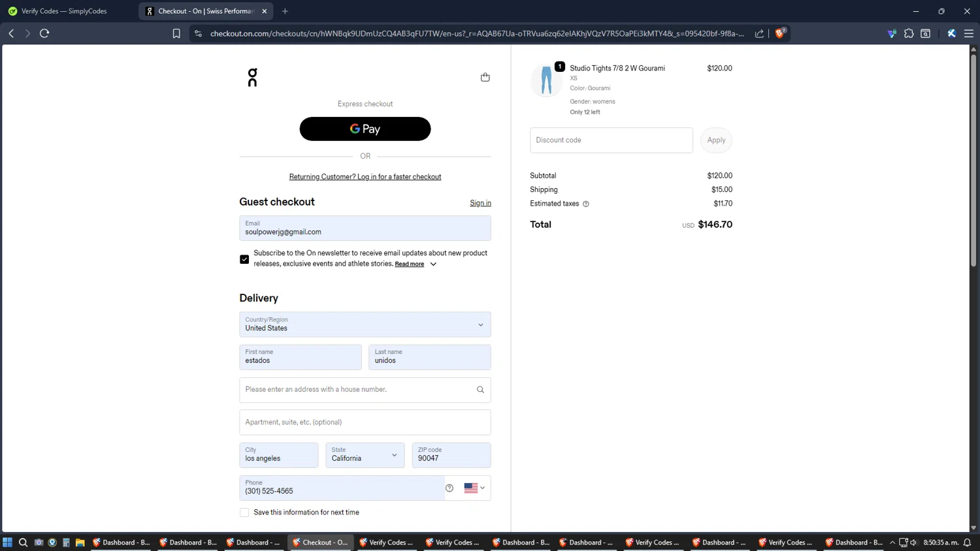Click the Apply discount button
This screenshot has height=551, width=980.
[x=716, y=140]
